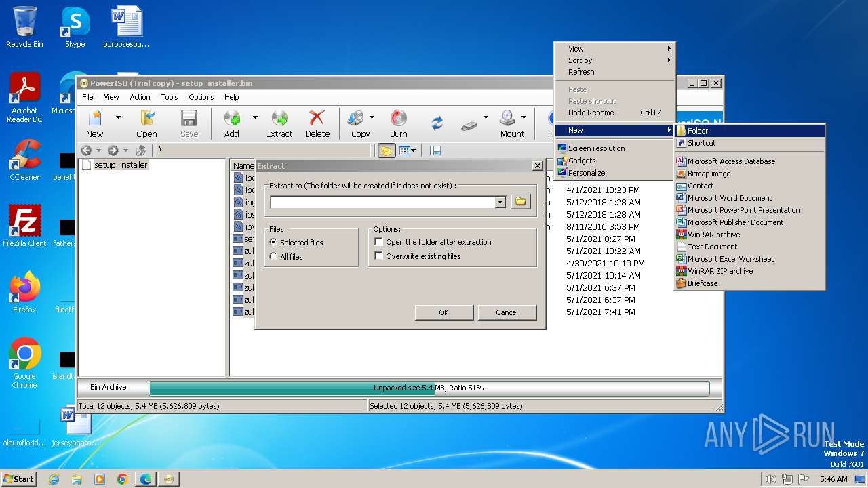Open the Forward history dropdown arrow
The width and height of the screenshot is (868, 488).
click(125, 150)
